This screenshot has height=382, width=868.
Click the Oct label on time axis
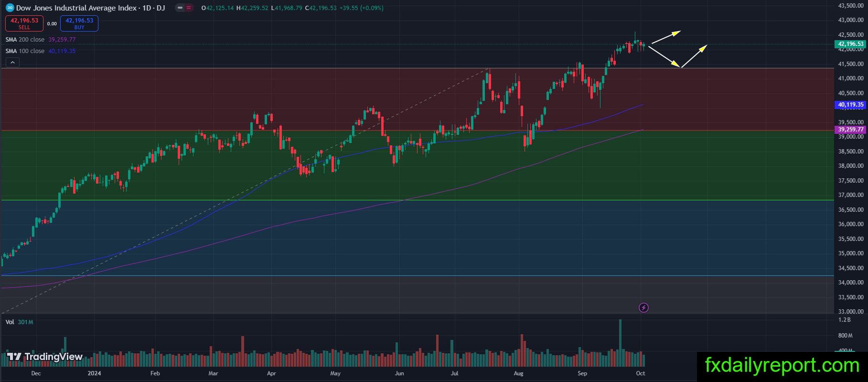click(x=641, y=373)
